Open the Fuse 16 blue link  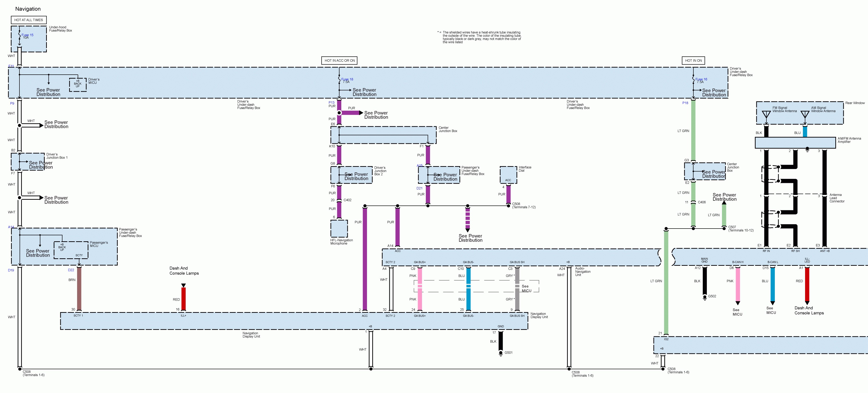click(701, 79)
